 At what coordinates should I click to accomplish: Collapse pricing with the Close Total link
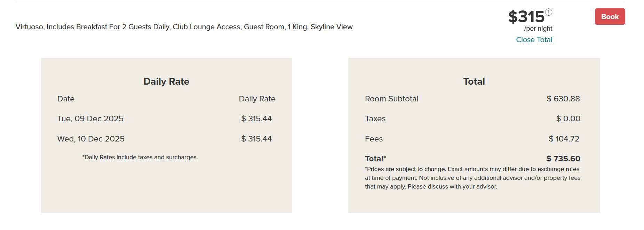[534, 40]
